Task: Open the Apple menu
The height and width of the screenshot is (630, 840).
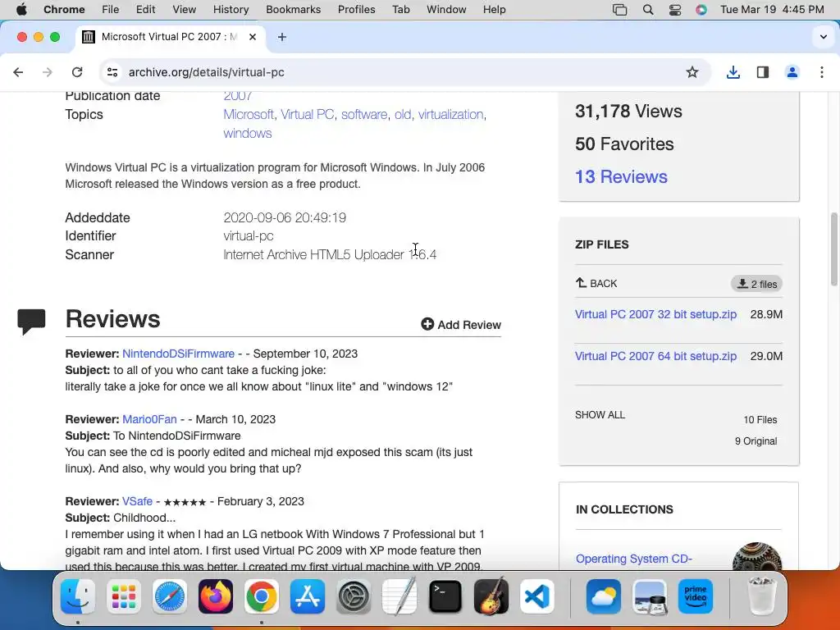Action: point(21,10)
